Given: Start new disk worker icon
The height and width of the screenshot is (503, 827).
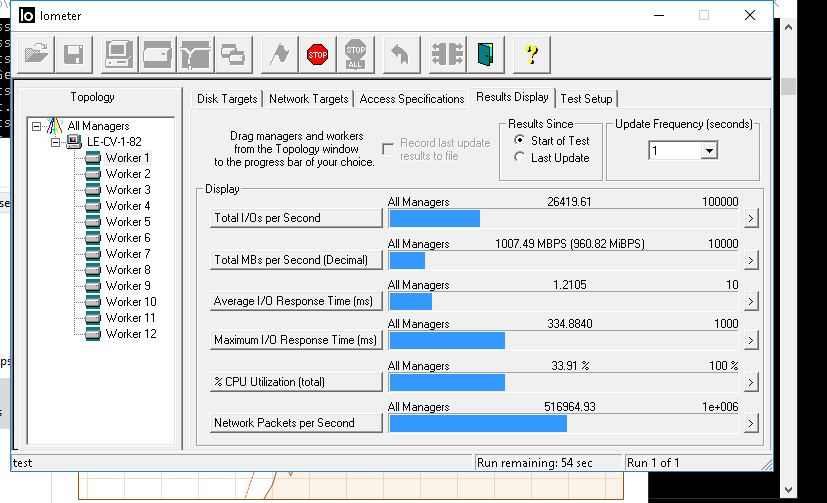Looking at the screenshot, I should (157, 54).
